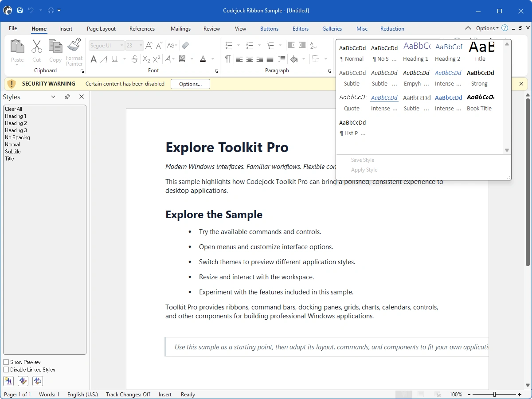Screen dimensions: 532x399
Task: Expand the Styles pane options chevron
Action: click(53, 97)
